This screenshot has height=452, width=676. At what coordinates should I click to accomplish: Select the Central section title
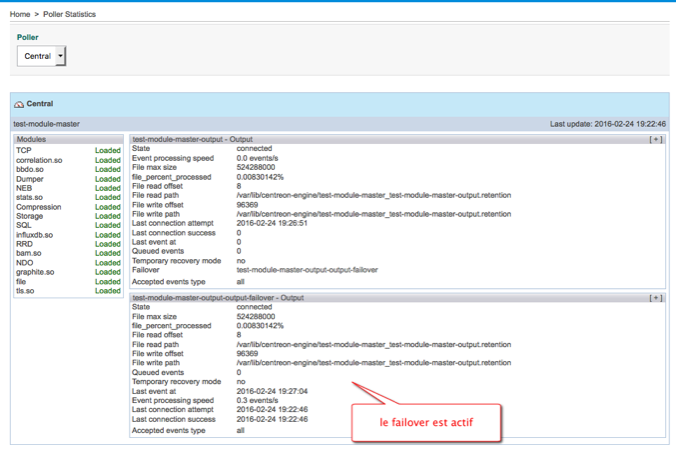[40, 104]
